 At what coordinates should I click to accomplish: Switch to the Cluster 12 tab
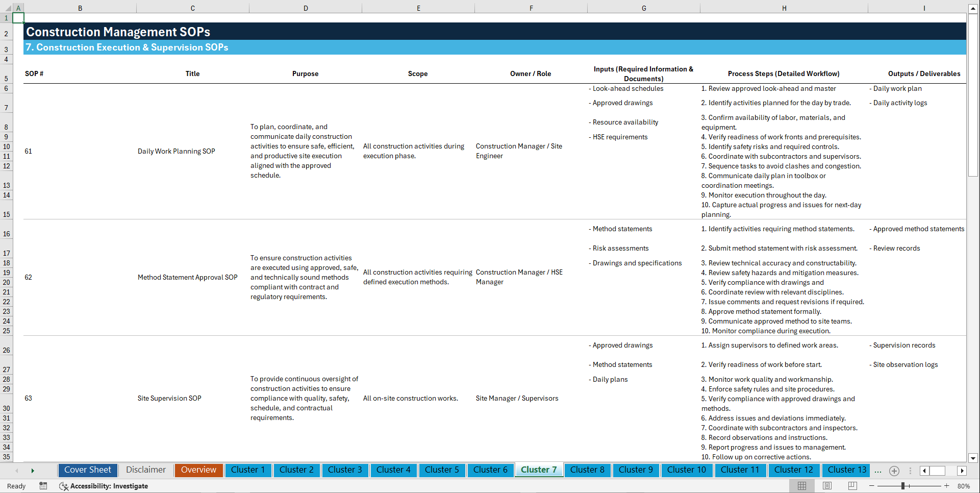tap(794, 470)
